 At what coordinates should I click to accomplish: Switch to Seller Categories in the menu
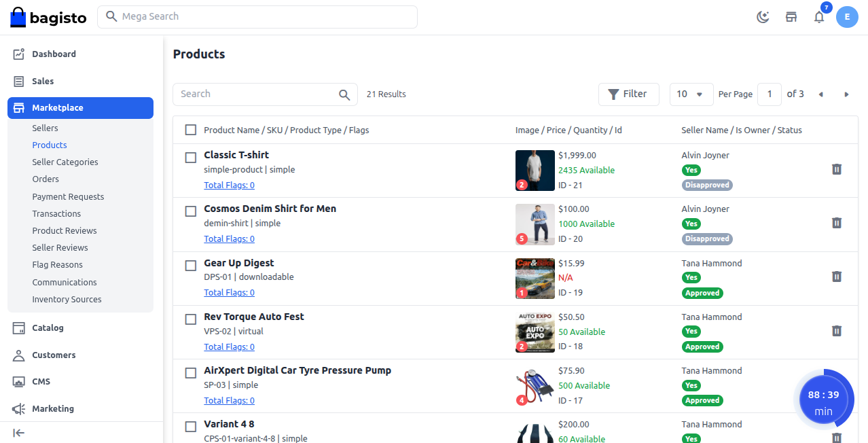click(65, 162)
